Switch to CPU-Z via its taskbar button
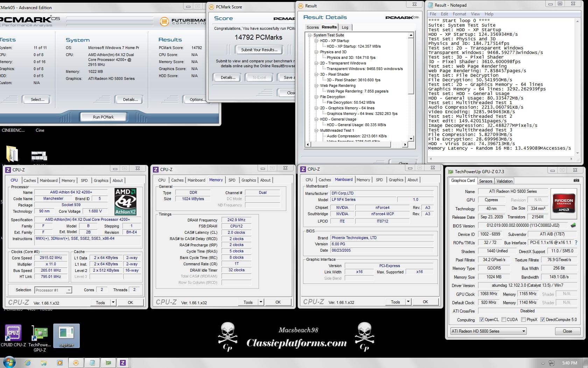Image resolution: width=588 pixels, height=368 pixels. click(123, 363)
